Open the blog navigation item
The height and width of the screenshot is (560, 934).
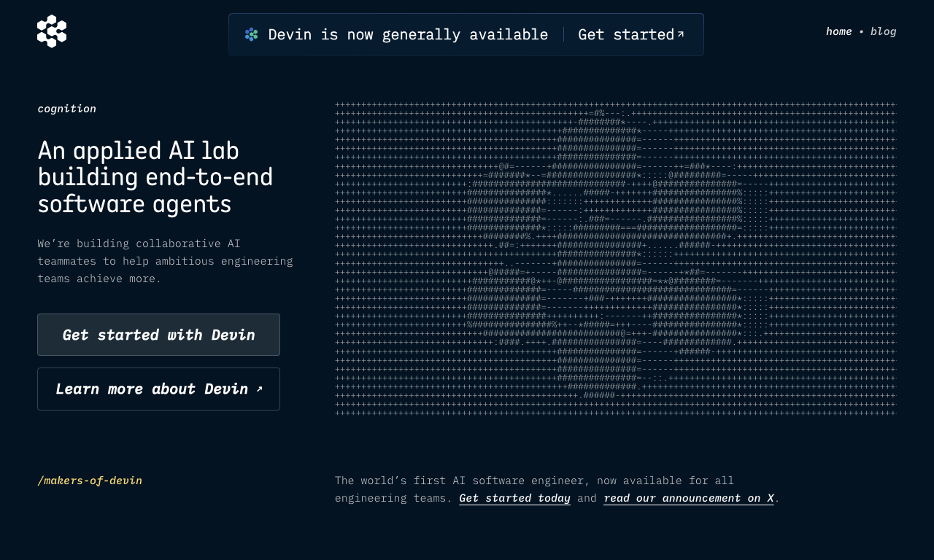point(883,31)
